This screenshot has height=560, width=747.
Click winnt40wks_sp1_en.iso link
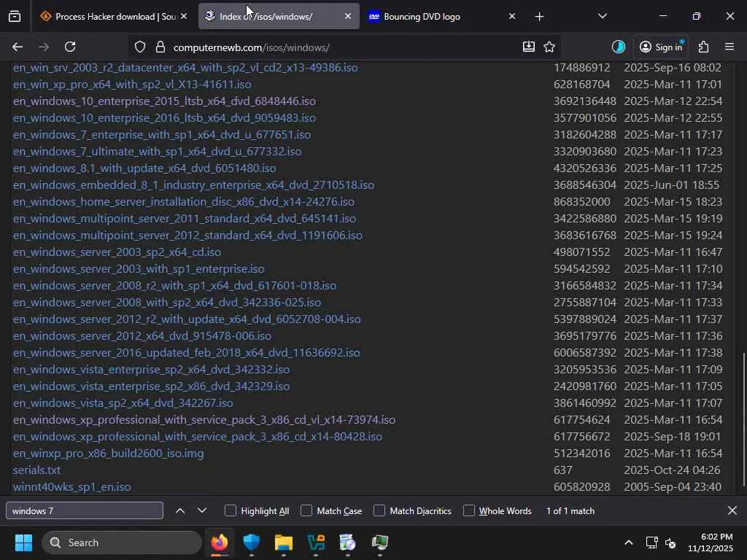tap(72, 486)
